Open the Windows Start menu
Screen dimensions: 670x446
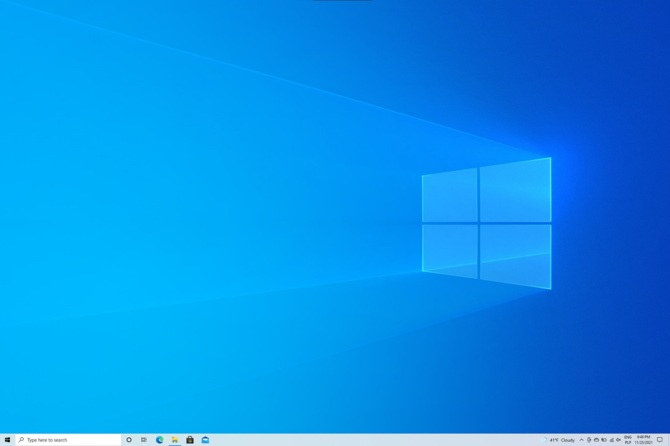point(7,440)
